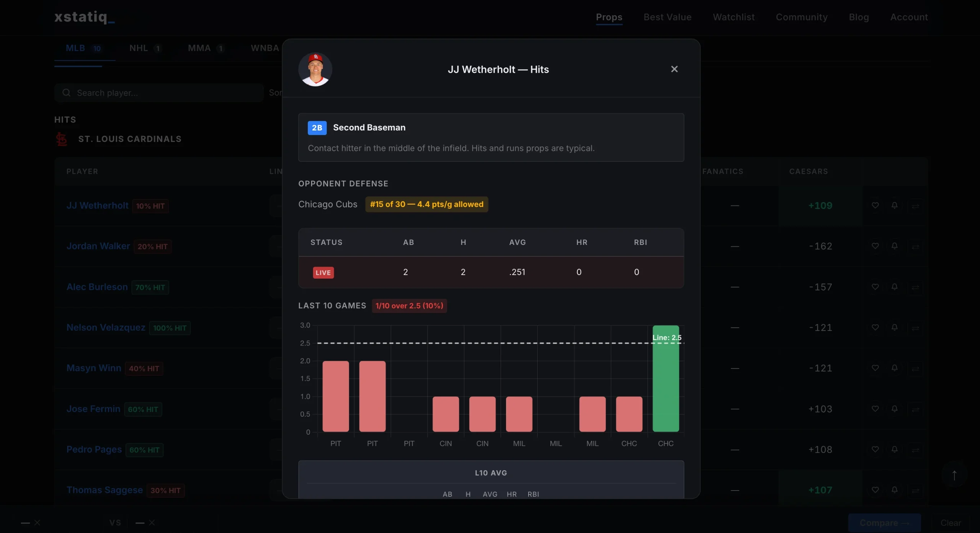Open JJ Wetherholt player link

point(98,205)
